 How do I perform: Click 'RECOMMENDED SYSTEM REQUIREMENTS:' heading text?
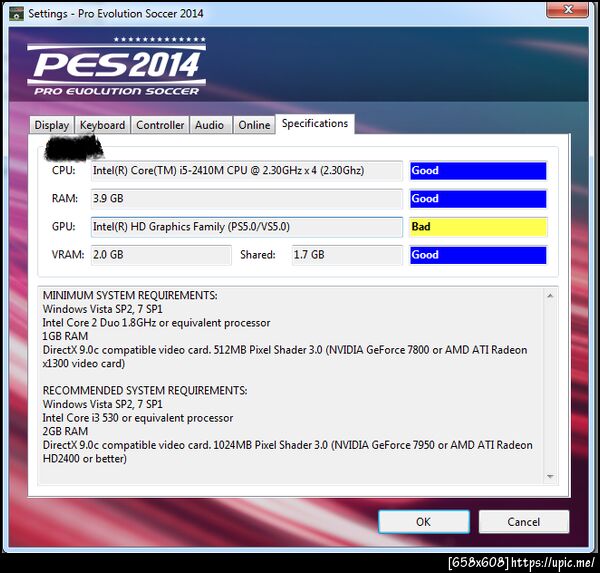click(145, 390)
